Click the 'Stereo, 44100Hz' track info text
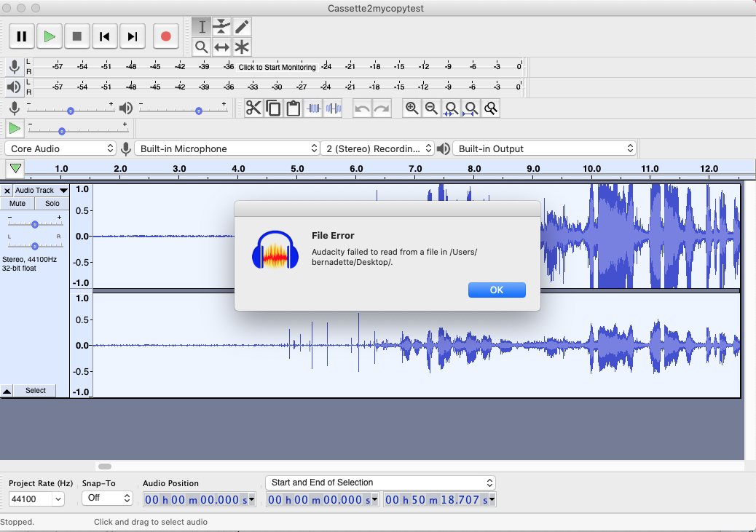The image size is (756, 532). 29,259
